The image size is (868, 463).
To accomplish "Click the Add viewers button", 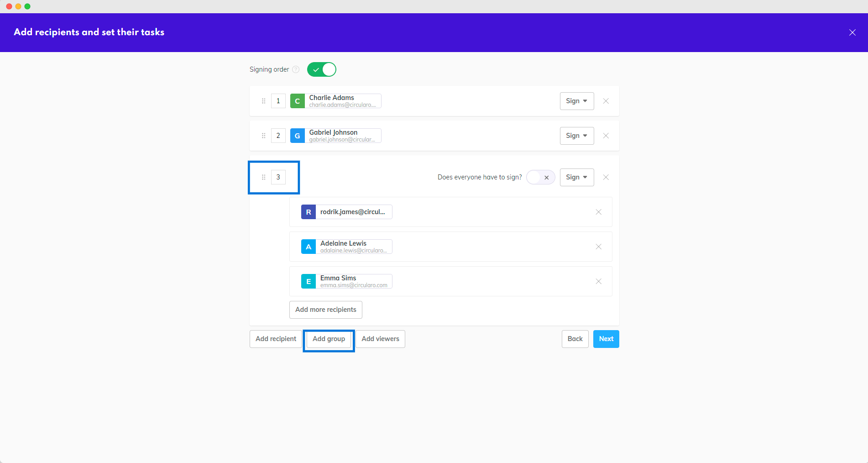I will [380, 339].
